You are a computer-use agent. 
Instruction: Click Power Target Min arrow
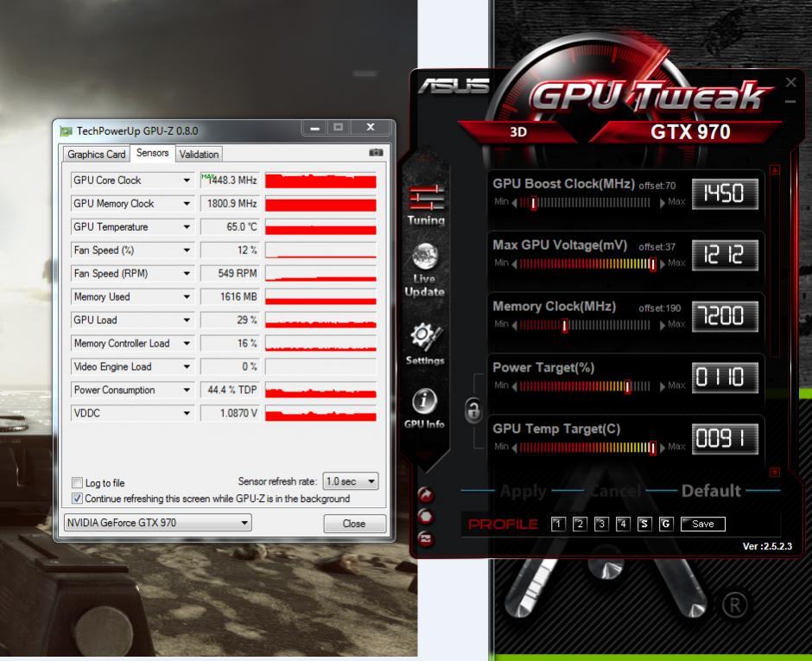(x=514, y=386)
